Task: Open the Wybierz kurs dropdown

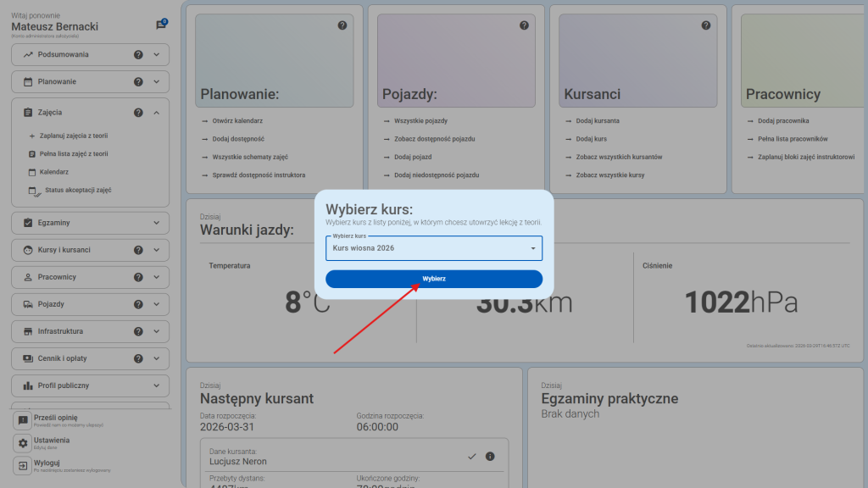Action: point(433,248)
